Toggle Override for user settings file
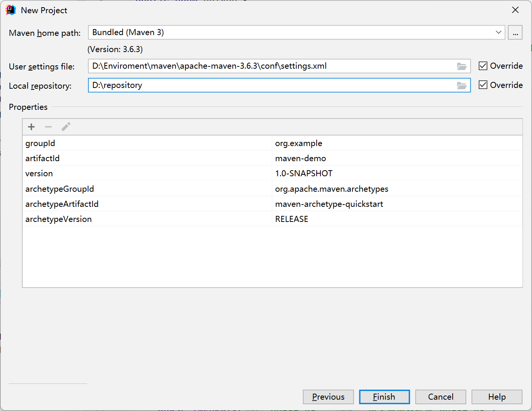532x411 pixels. [x=483, y=66]
